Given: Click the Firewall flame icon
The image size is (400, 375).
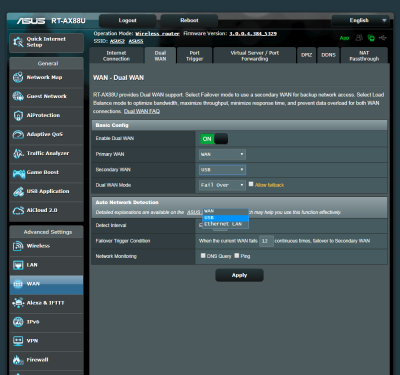Looking at the screenshot, I should (18, 360).
